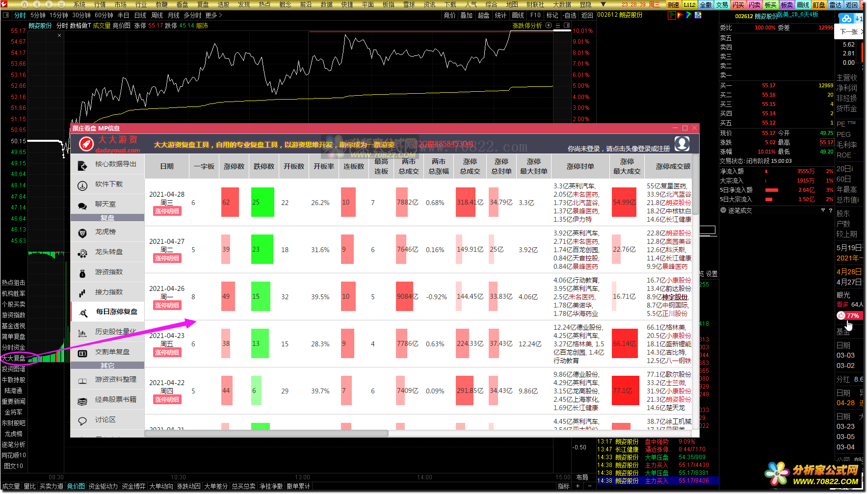Image resolution: width=868 pixels, height=494 pixels.
Task: Open the 大数据 menu
Action: (x=562, y=4)
